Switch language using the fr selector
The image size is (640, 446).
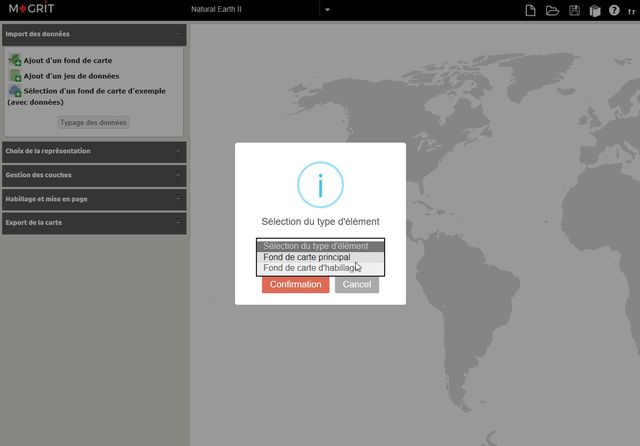[x=631, y=11]
